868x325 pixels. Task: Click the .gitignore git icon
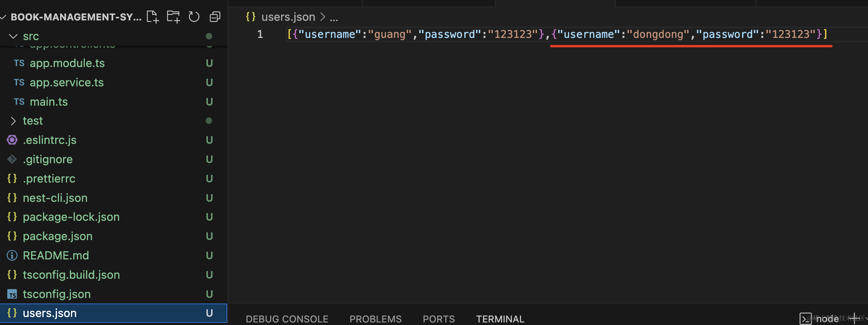click(x=12, y=159)
